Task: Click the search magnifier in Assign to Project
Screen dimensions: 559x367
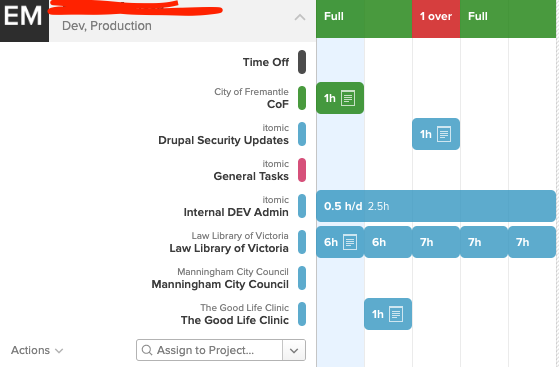Action: click(147, 350)
